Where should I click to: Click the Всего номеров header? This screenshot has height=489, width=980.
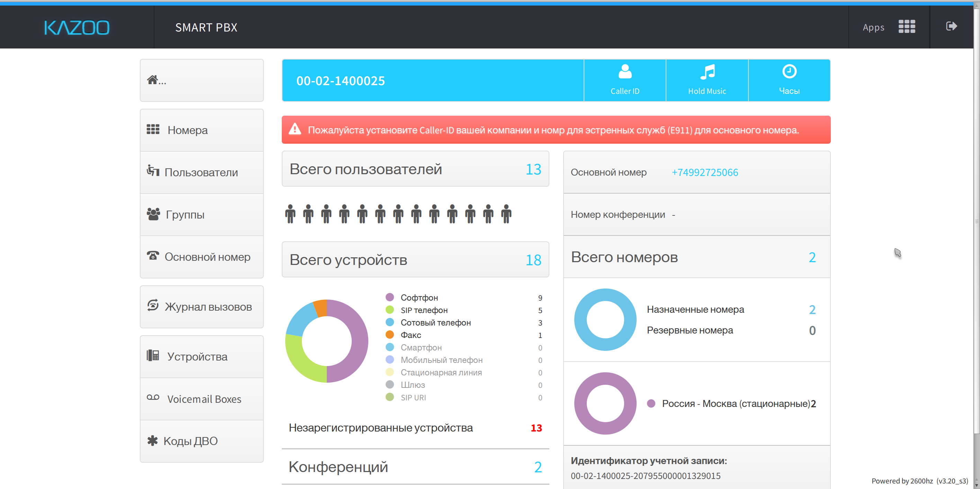point(696,257)
